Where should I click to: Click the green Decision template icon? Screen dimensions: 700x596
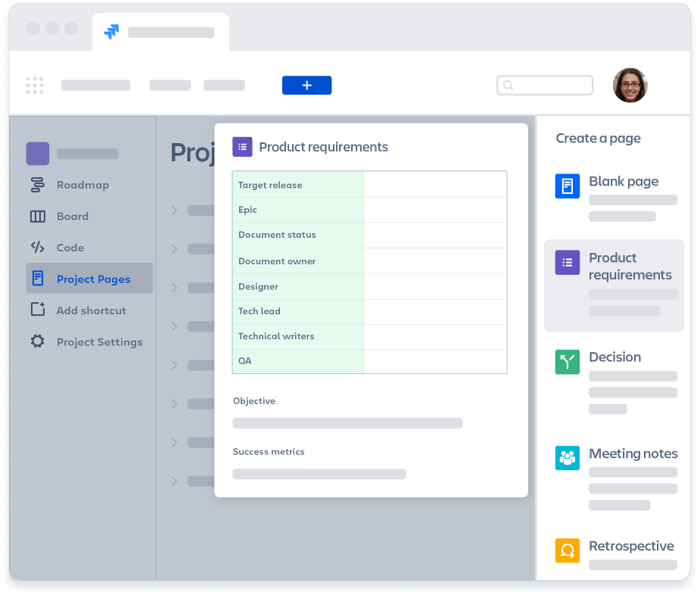(x=567, y=362)
